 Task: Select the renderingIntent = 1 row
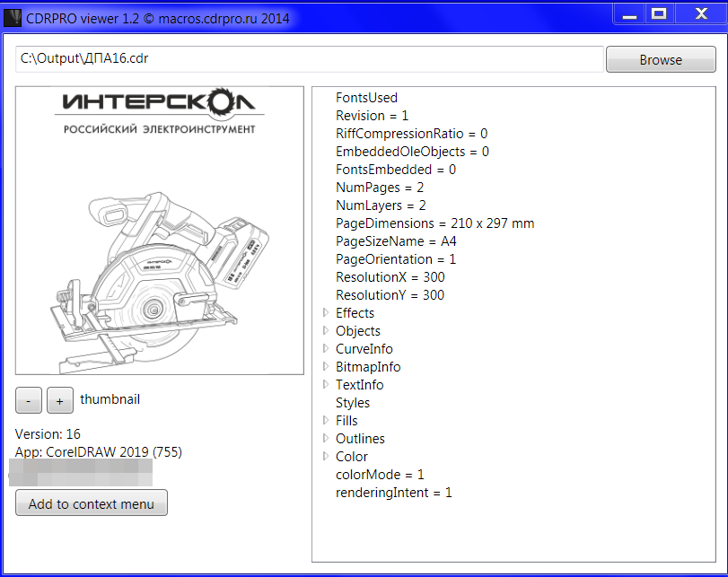[x=394, y=493]
